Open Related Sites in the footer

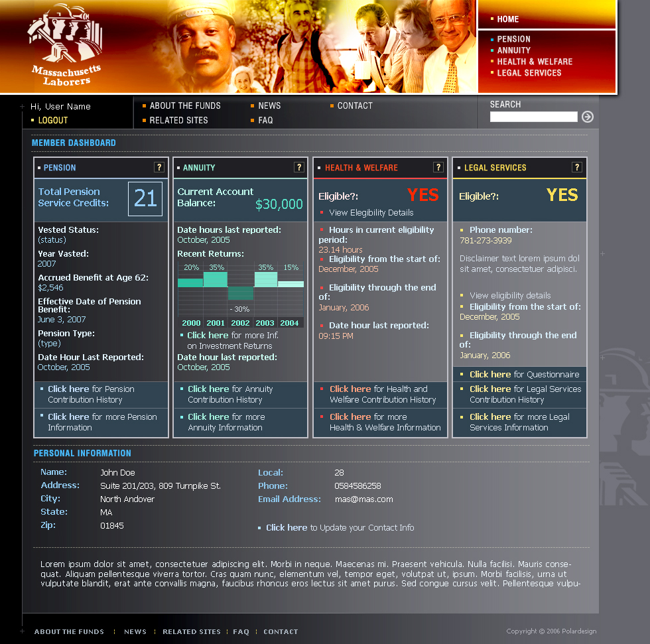click(191, 632)
